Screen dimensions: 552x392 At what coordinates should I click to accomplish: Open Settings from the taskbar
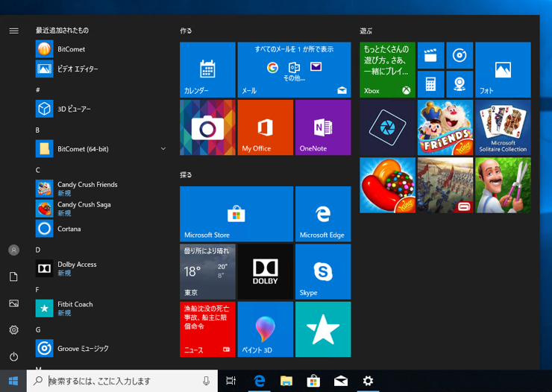click(368, 381)
